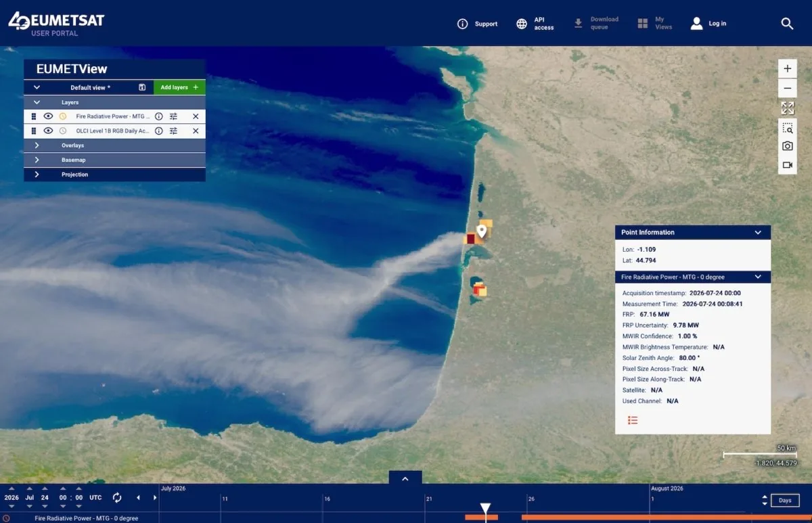812x523 pixels.
Task: Click clock icon on Fire Radiative Power layer
Action: tap(63, 116)
